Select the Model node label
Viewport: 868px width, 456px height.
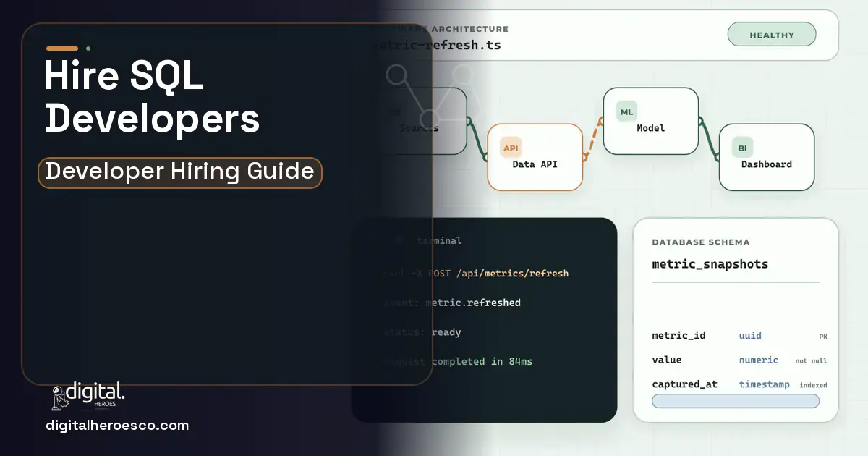pyautogui.click(x=650, y=128)
